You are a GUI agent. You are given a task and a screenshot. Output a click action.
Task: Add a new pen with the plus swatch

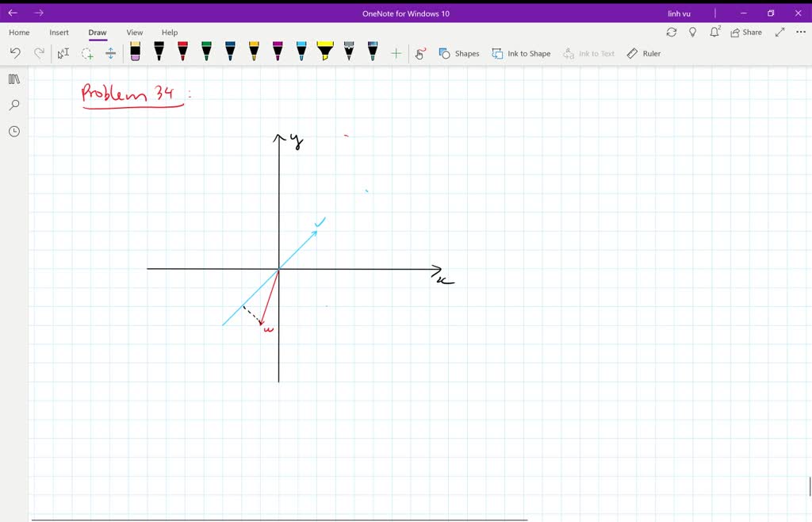point(395,53)
